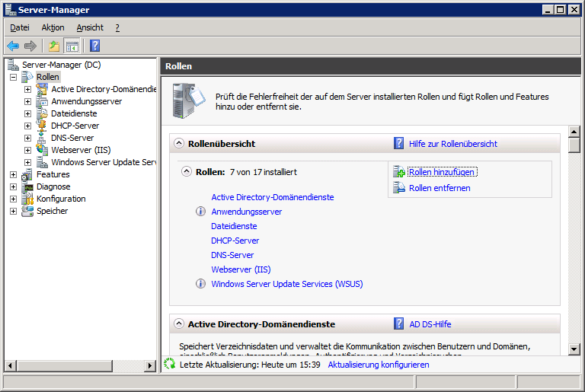The image size is (585, 392).
Task: Click the Rollen entfernen link
Action: tap(440, 188)
